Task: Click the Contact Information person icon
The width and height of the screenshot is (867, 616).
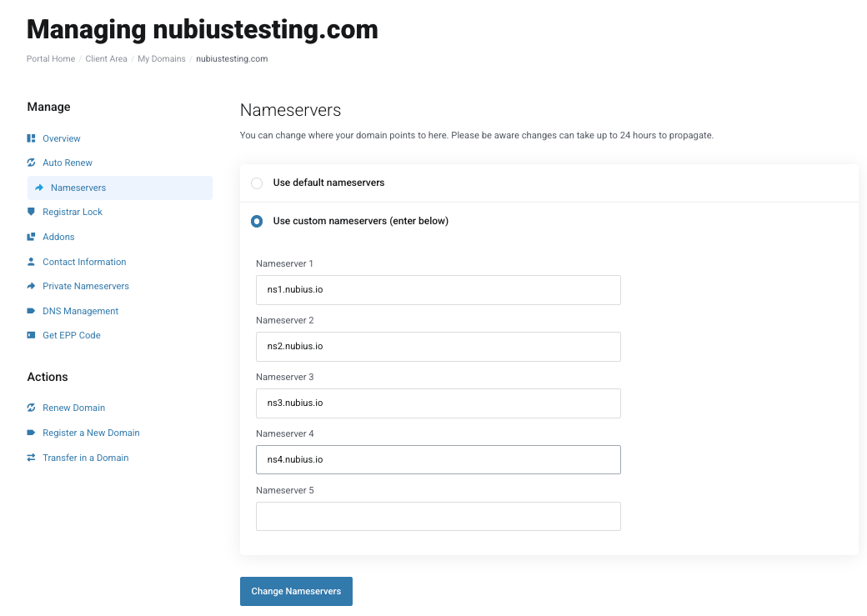Action: click(31, 262)
